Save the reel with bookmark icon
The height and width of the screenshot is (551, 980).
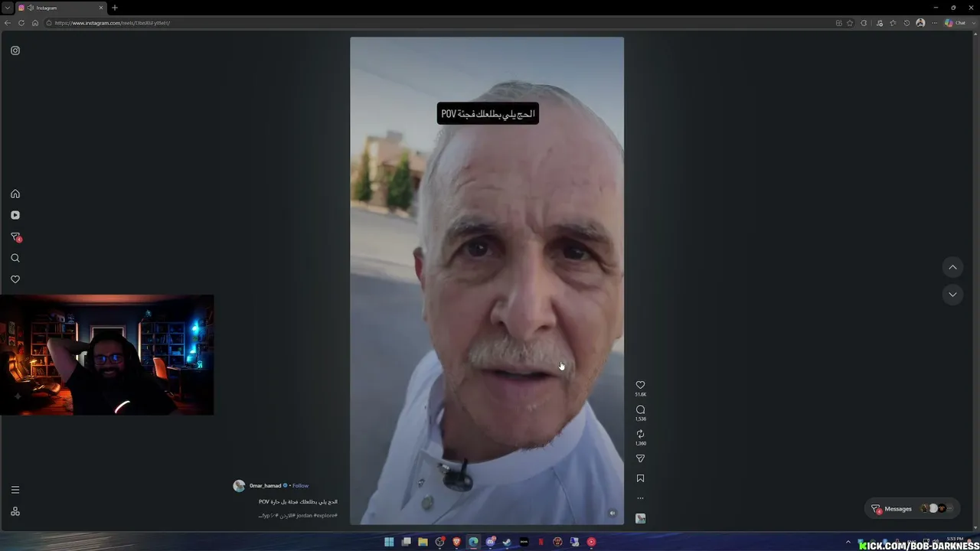click(x=641, y=478)
